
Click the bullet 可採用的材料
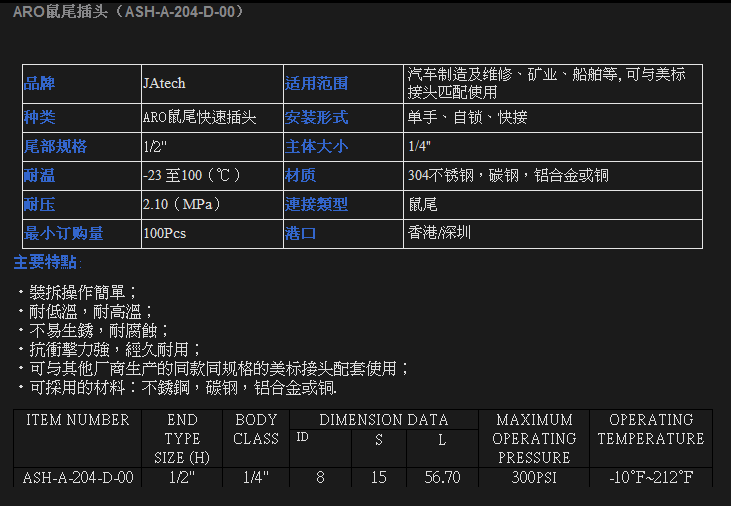click(177, 388)
